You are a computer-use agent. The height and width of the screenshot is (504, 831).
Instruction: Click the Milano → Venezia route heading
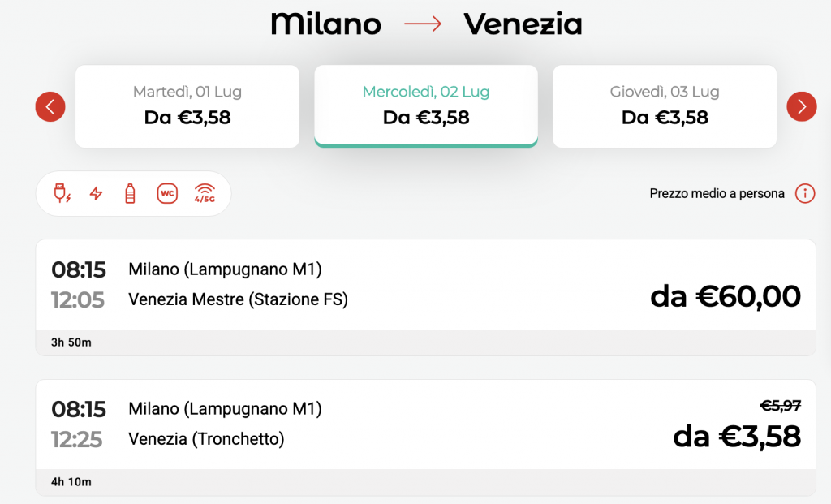click(x=426, y=24)
